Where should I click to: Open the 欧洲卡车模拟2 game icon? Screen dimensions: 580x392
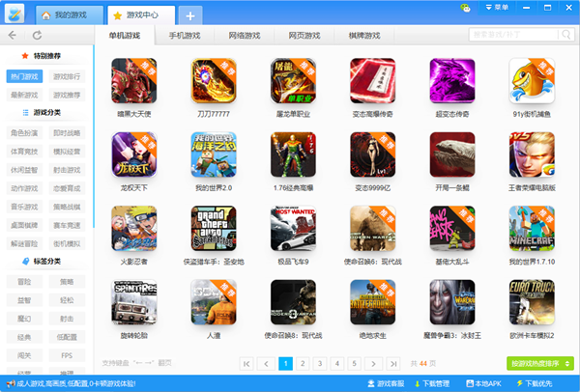[532, 302]
